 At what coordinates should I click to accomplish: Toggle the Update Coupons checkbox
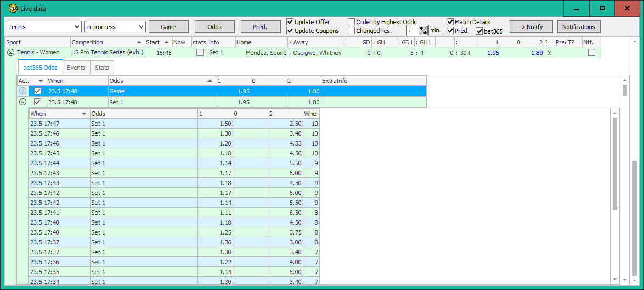[x=290, y=30]
